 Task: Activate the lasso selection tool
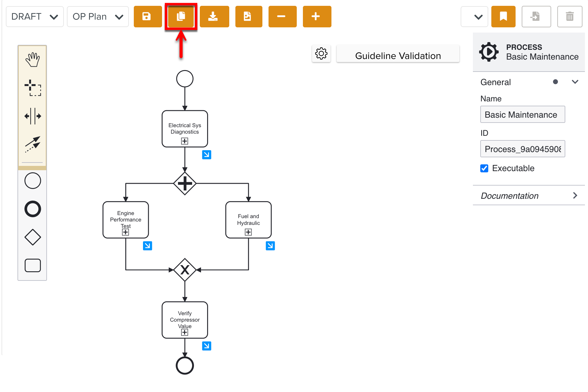(x=33, y=88)
